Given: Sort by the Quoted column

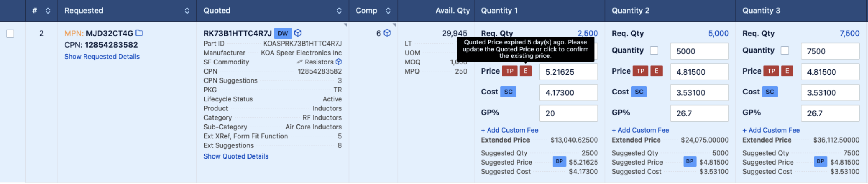Looking at the screenshot, I should pos(339,11).
